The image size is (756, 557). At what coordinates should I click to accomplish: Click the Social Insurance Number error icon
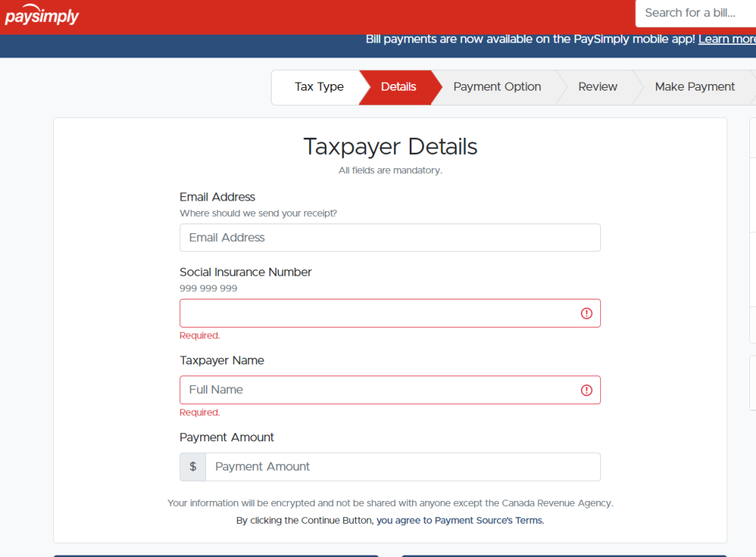coord(586,314)
